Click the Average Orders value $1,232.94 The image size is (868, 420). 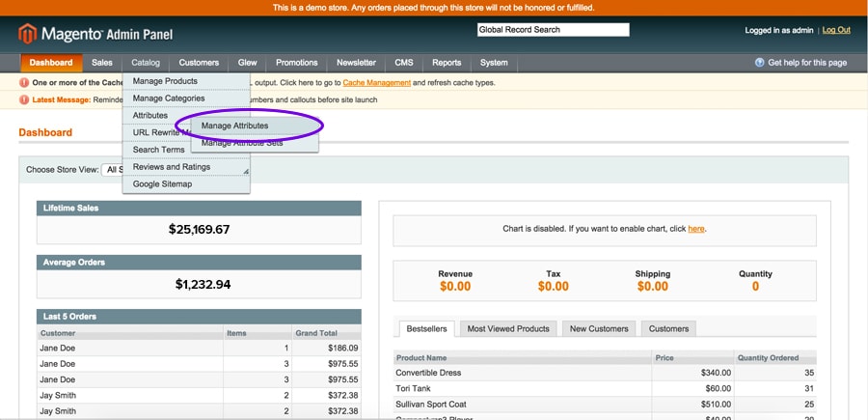pos(203,284)
